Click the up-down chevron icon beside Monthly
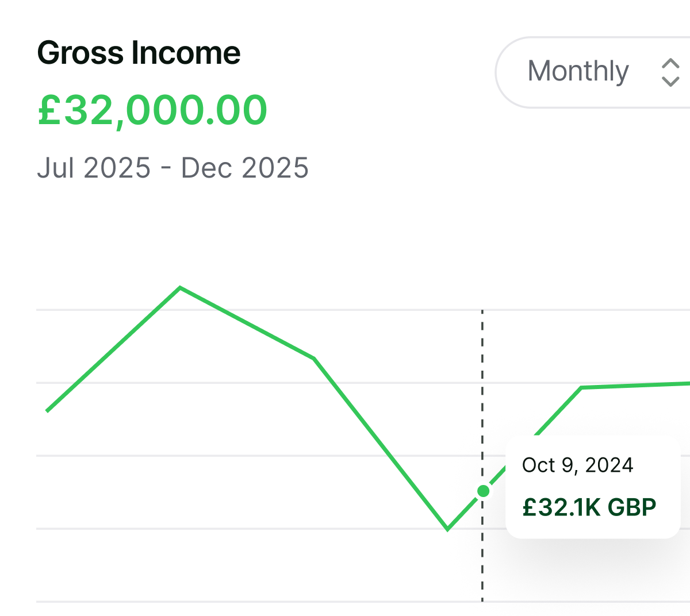 (670, 72)
